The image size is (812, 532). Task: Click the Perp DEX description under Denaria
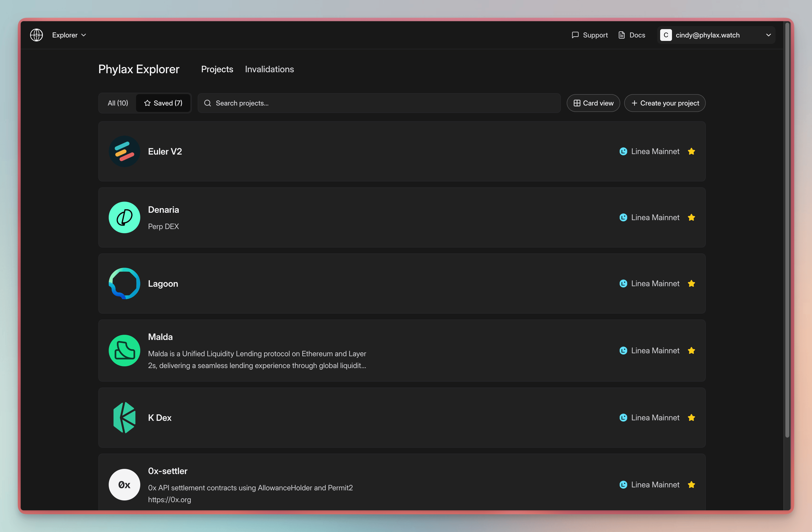163,227
